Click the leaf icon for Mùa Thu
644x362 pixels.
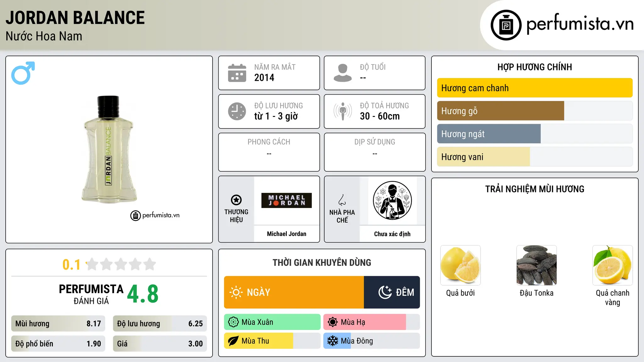point(233,341)
